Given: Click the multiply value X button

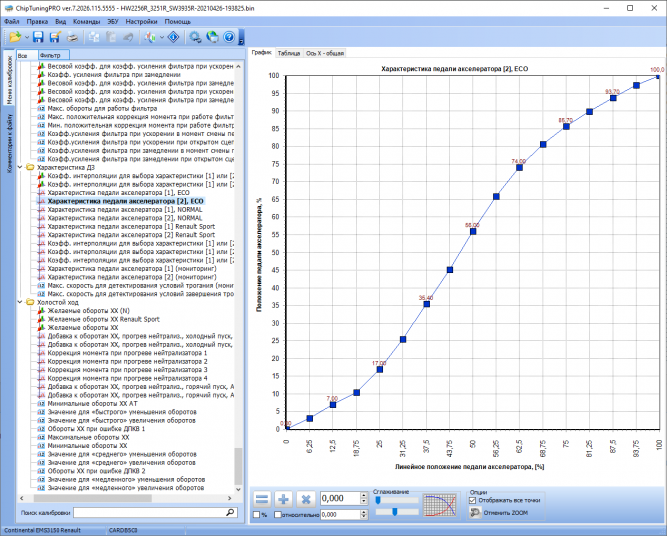Looking at the screenshot, I should coord(305,499).
